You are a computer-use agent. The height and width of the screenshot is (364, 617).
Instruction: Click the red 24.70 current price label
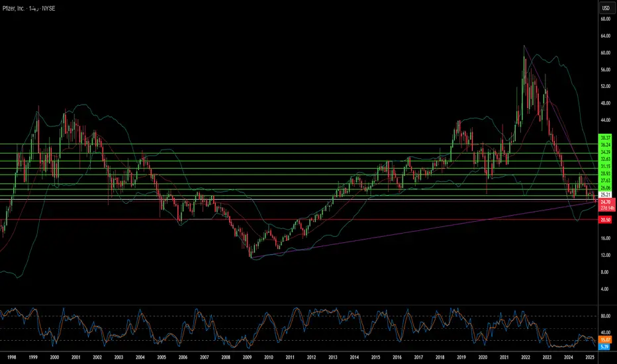pyautogui.click(x=604, y=202)
